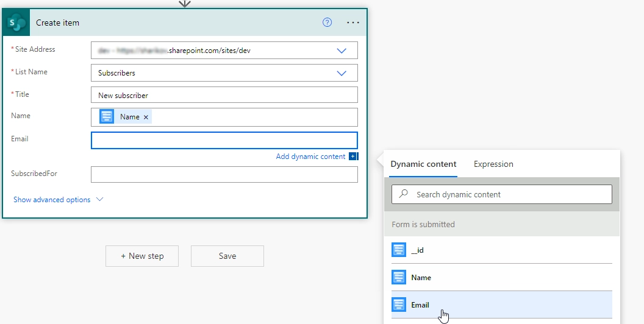Viewport: 644px width, 324px height.
Task: Click the Subscribers list name value
Action: pyautogui.click(x=116, y=73)
